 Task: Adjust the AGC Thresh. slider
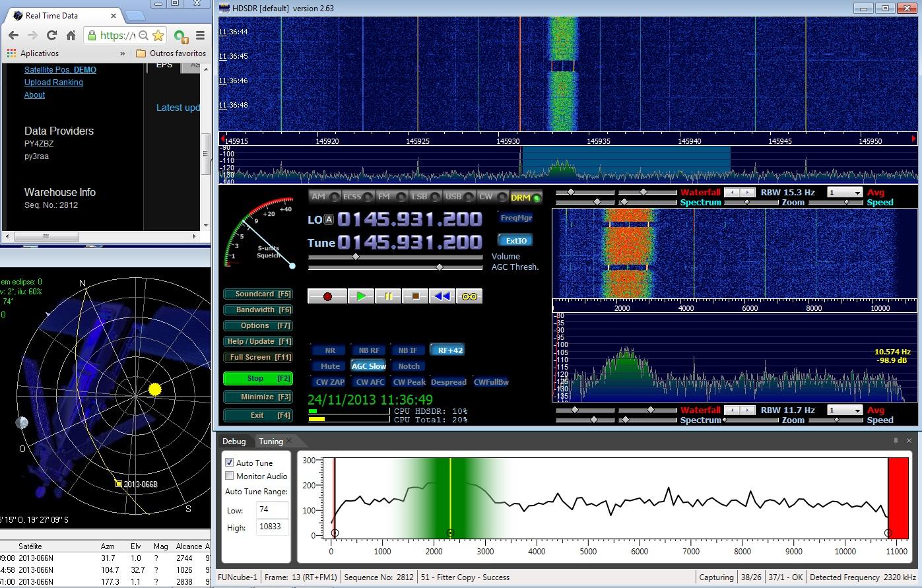pyautogui.click(x=395, y=267)
